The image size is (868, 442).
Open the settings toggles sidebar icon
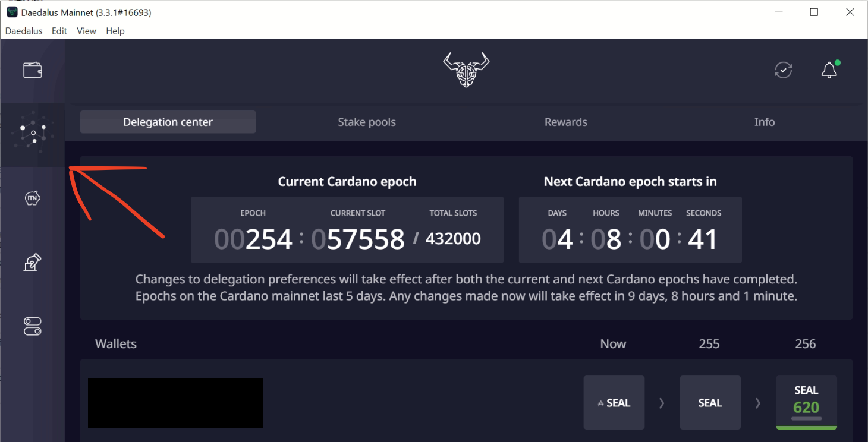pos(33,326)
